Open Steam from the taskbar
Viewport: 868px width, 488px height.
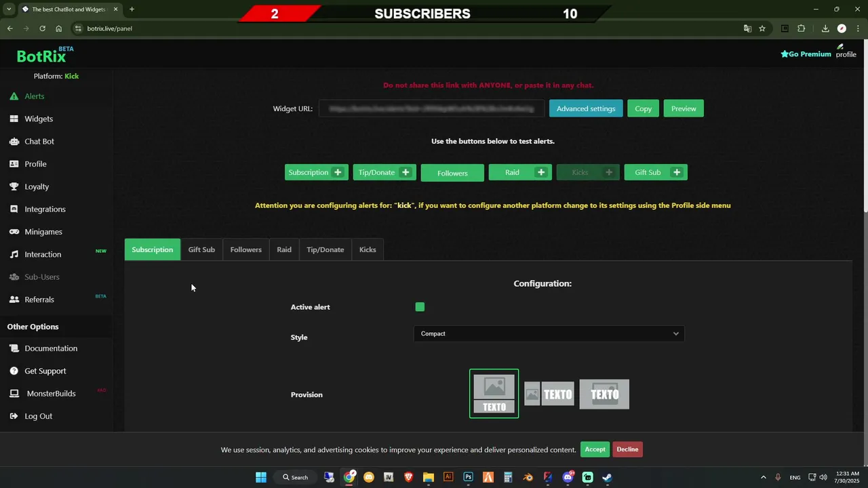(x=607, y=477)
